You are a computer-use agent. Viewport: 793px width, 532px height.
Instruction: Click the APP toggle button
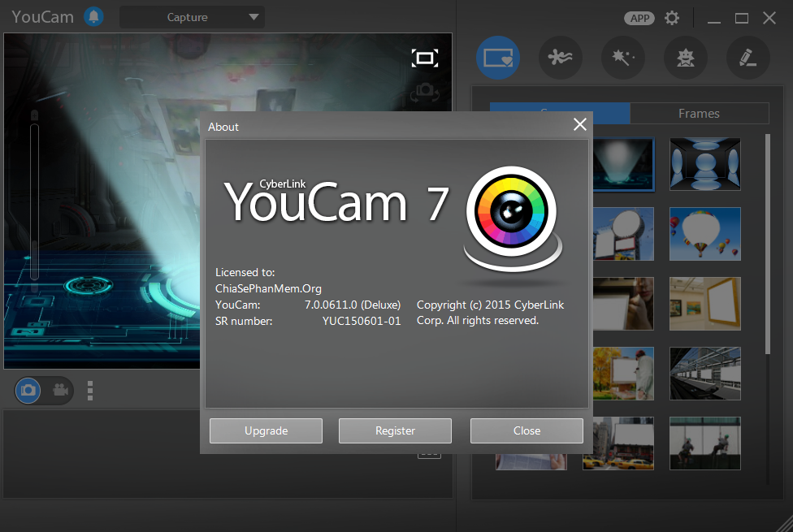pos(639,18)
